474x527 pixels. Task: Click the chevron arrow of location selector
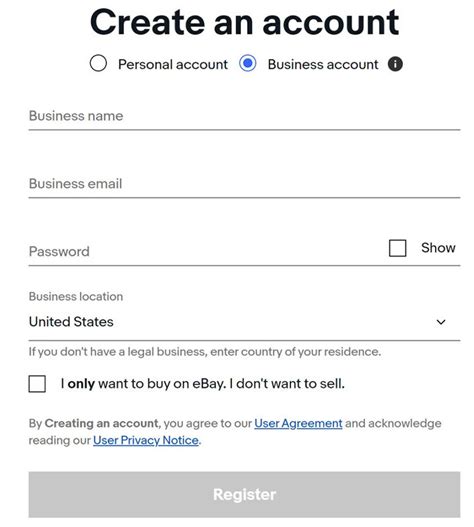coord(441,322)
